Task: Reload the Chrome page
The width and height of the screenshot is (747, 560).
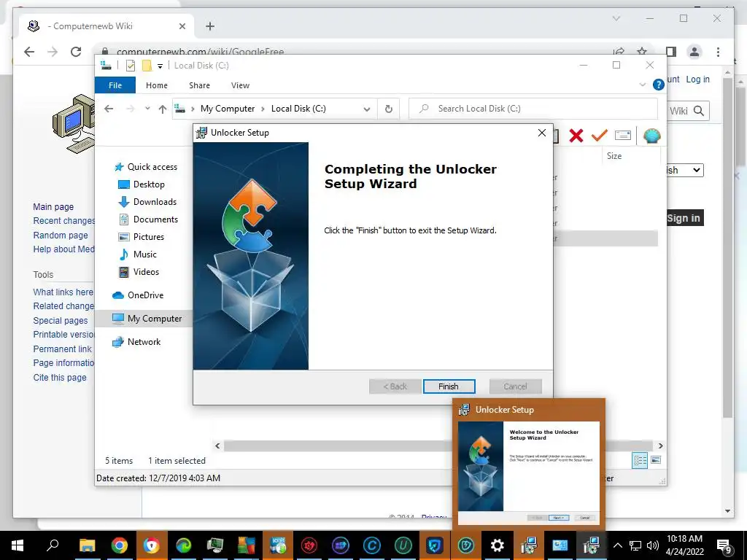Action: click(76, 52)
